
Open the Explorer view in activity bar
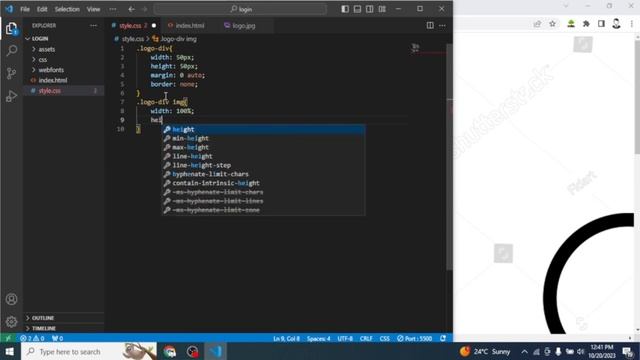(x=11, y=29)
